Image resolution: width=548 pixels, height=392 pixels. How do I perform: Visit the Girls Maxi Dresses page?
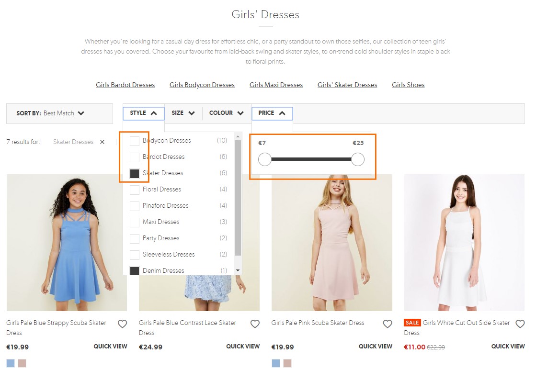(276, 85)
